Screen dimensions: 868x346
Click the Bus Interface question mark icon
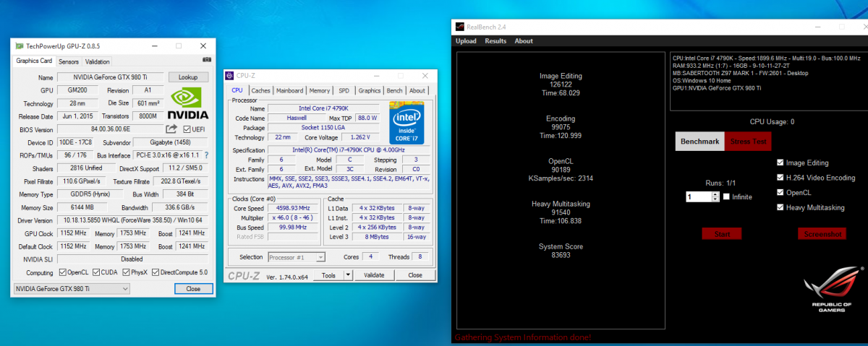[206, 155]
